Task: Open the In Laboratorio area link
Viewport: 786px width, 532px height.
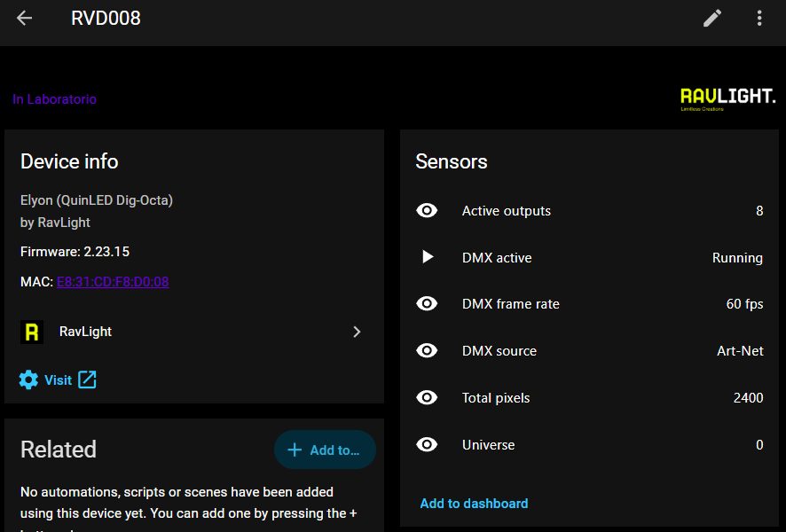Action: tap(54, 99)
